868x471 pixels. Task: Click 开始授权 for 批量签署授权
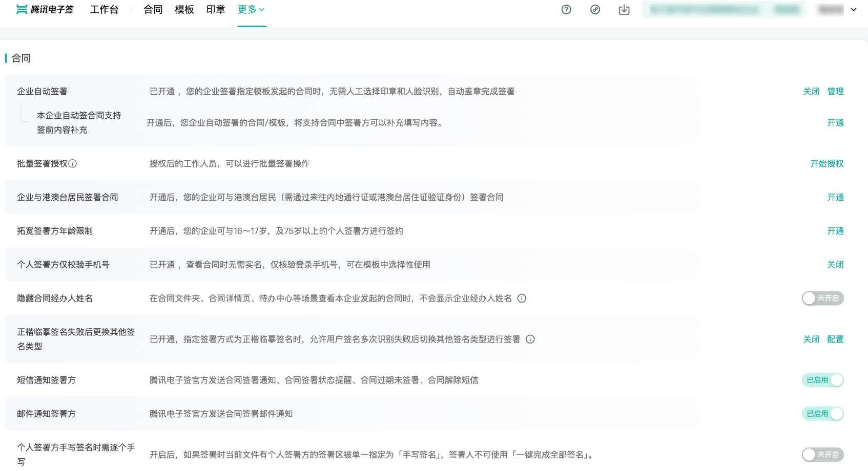pos(827,164)
